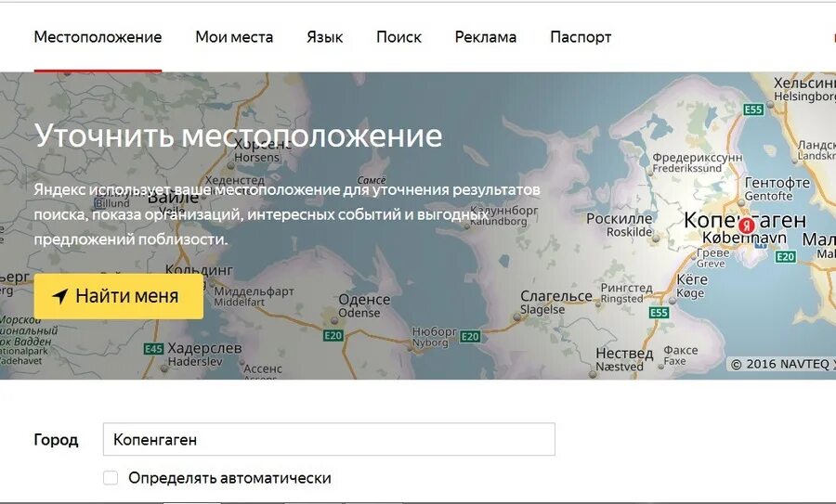Click the E55 road sign near Кёге
Viewport: 836px width, 504px height.
click(660, 313)
